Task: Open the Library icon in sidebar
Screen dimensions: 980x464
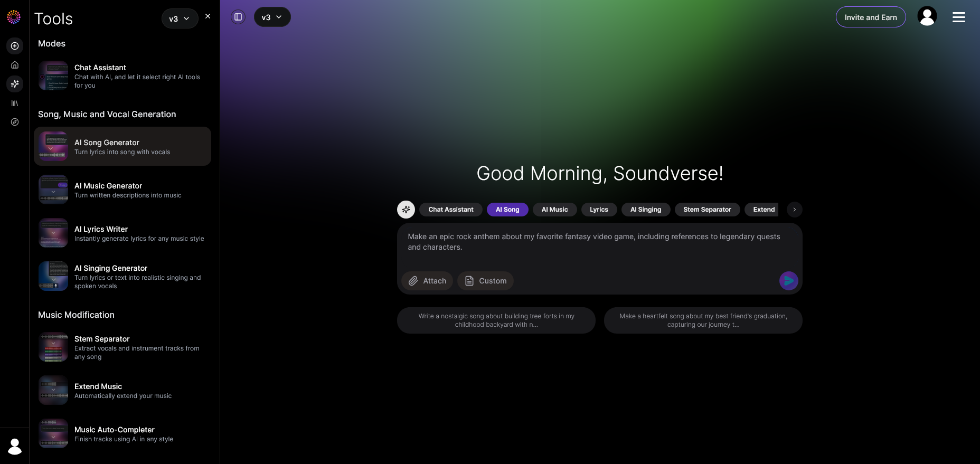Action: [15, 103]
